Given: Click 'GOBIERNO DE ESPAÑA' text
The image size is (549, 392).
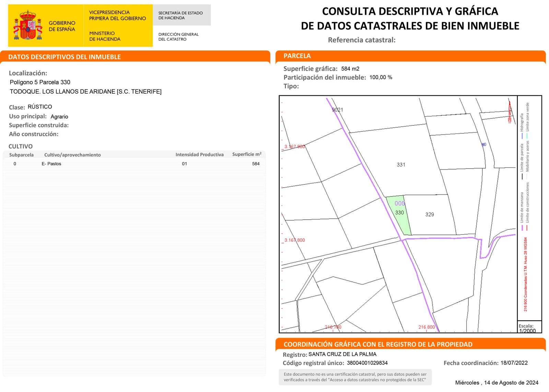Looking at the screenshot, I should pyautogui.click(x=62, y=26).
